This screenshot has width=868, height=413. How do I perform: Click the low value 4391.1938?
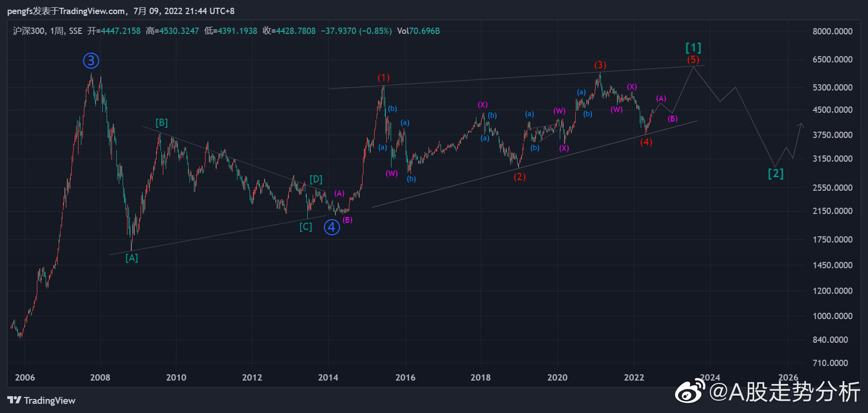click(x=237, y=31)
